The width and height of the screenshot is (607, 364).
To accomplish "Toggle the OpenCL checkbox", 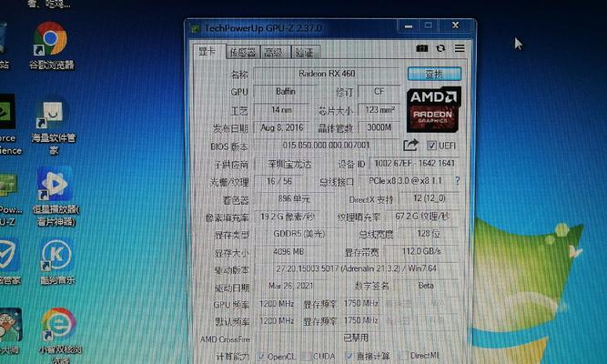I will pyautogui.click(x=261, y=356).
